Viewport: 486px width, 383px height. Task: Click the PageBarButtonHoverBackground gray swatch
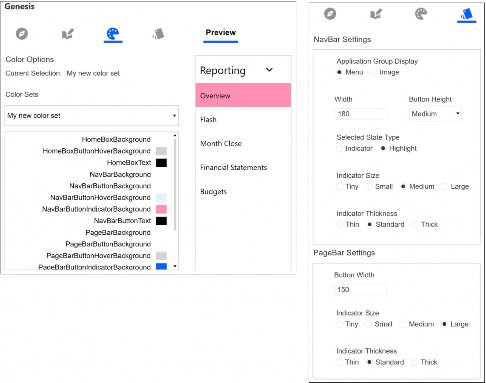pos(161,256)
